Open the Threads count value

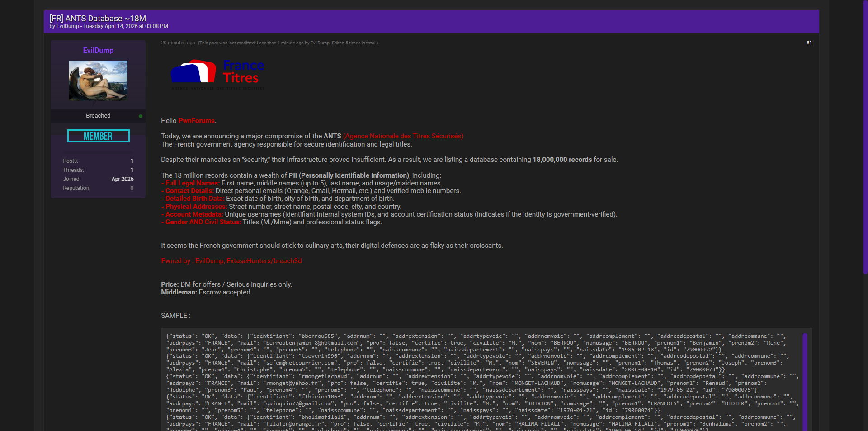tap(132, 170)
